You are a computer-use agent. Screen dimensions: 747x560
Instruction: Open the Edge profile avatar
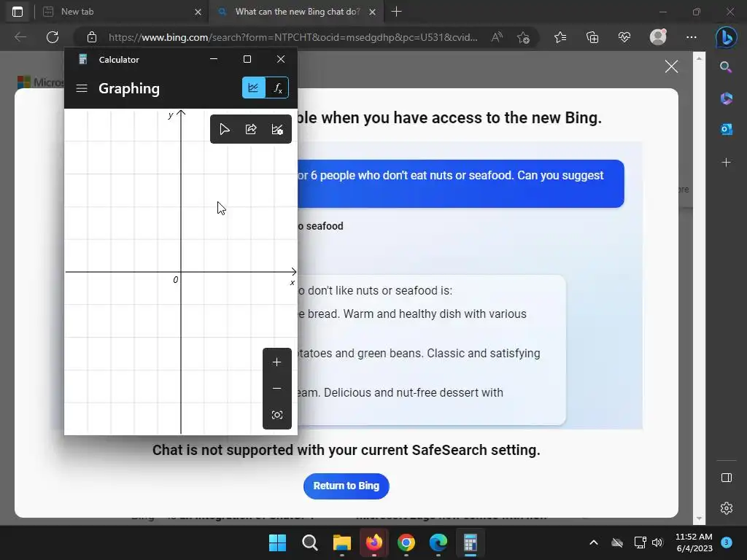pyautogui.click(x=658, y=37)
